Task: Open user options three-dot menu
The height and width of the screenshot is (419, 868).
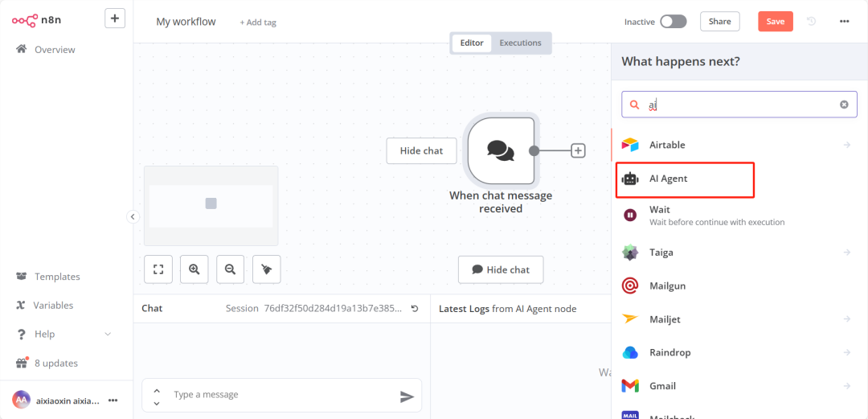Action: click(113, 400)
